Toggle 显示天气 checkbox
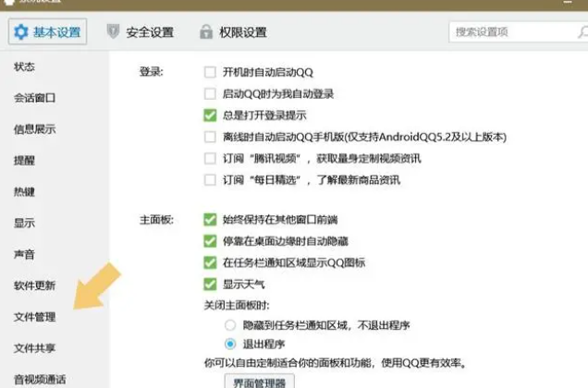This screenshot has height=388, width=588. tap(210, 284)
